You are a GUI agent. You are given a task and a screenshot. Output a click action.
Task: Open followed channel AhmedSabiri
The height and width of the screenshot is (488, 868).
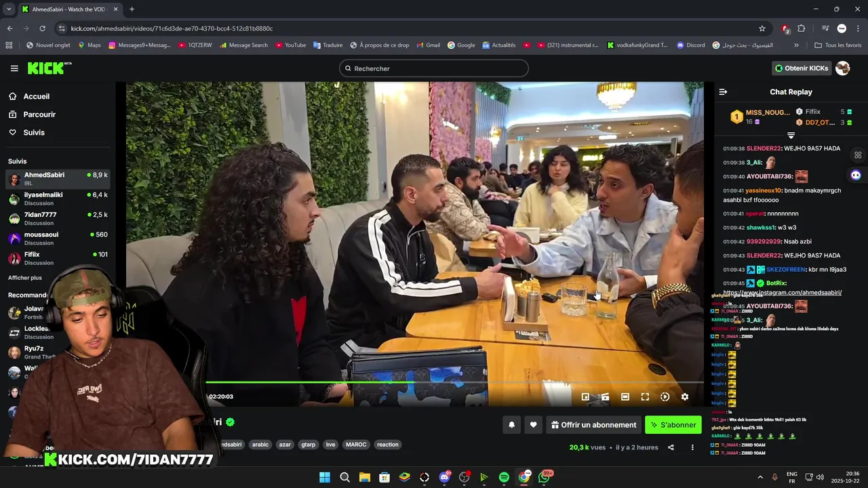point(58,179)
